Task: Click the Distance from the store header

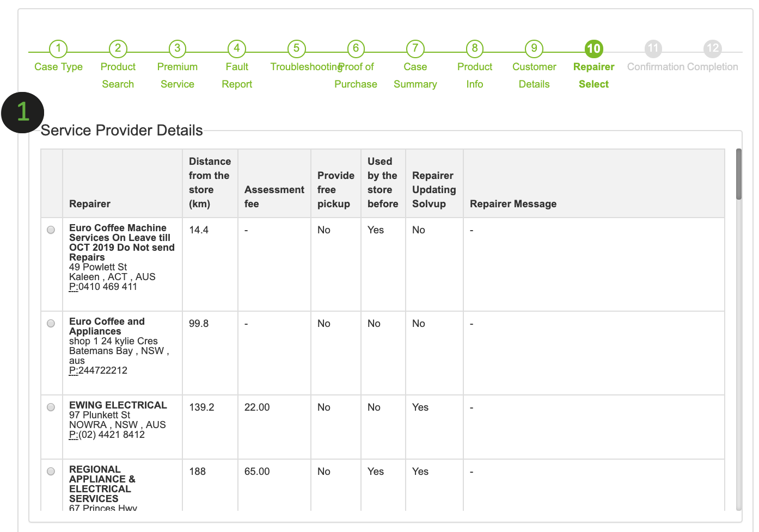Action: coord(210,183)
